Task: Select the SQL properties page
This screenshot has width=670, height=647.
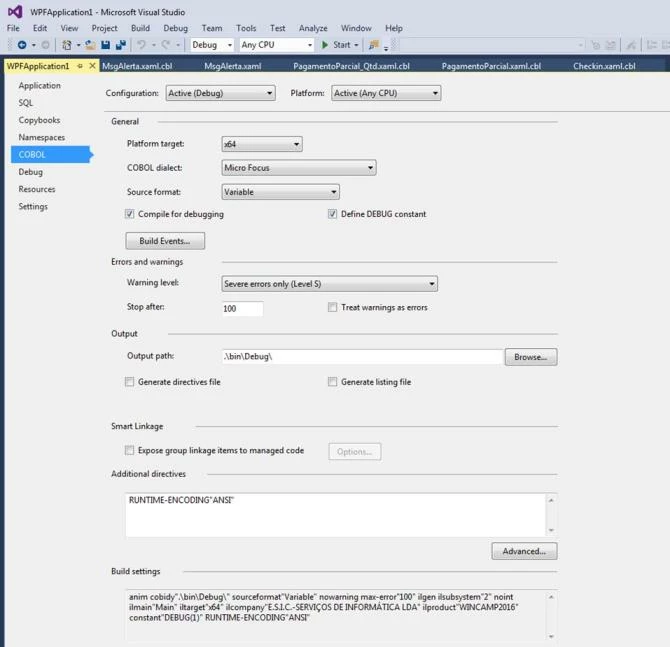Action: [x=26, y=103]
